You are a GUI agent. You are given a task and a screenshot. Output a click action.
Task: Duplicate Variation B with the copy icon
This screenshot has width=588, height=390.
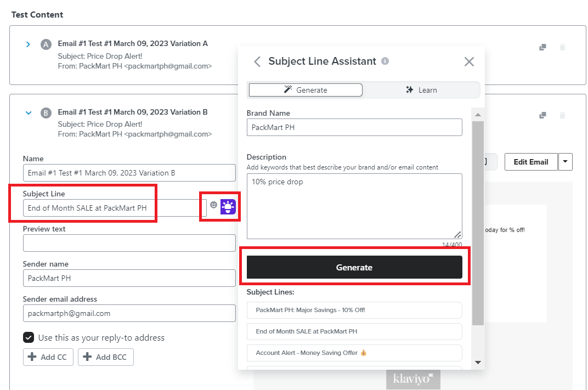[x=542, y=115]
